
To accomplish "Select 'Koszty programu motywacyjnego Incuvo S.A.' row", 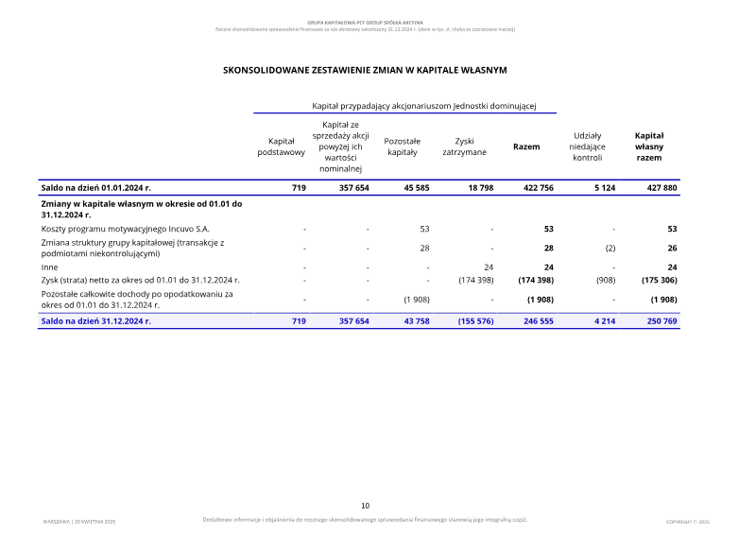I will (x=359, y=229).
